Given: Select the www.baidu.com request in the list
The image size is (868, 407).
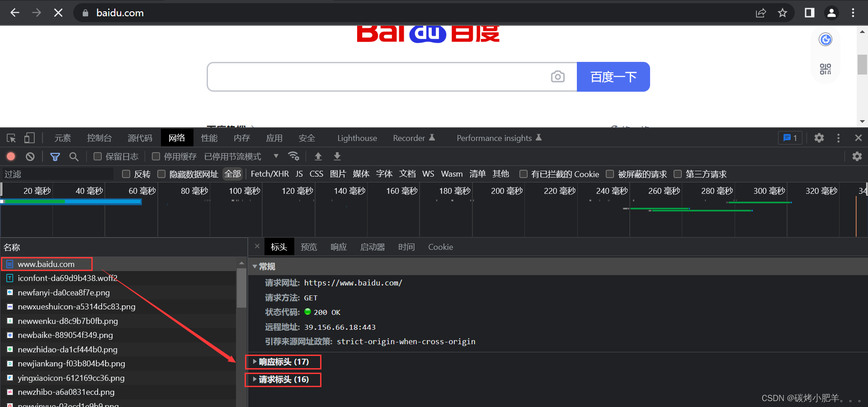Looking at the screenshot, I should [x=46, y=264].
